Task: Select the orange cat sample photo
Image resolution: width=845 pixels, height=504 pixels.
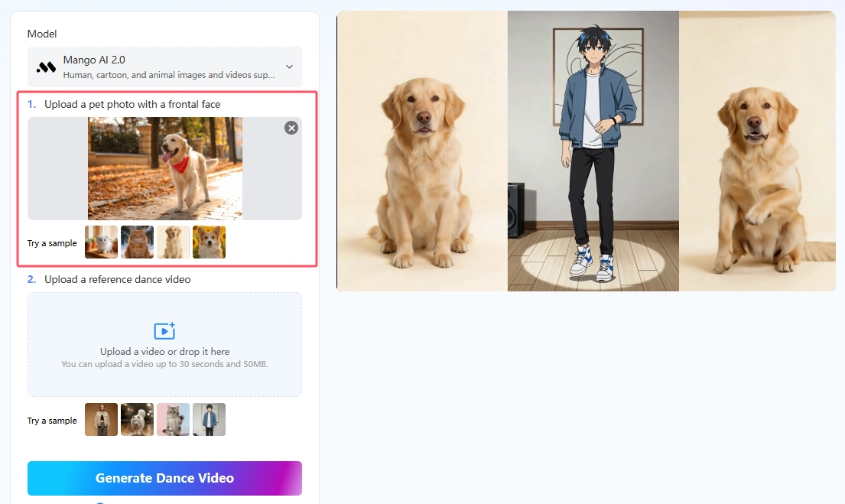Action: pos(137,242)
